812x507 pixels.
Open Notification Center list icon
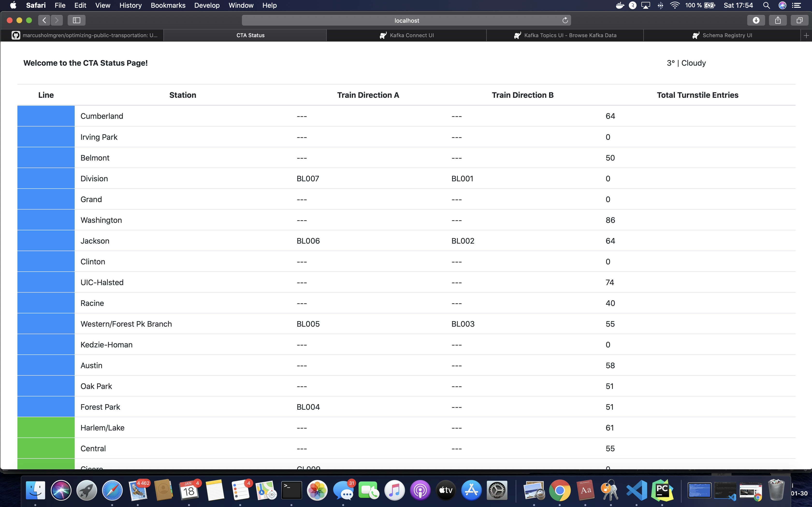click(797, 5)
